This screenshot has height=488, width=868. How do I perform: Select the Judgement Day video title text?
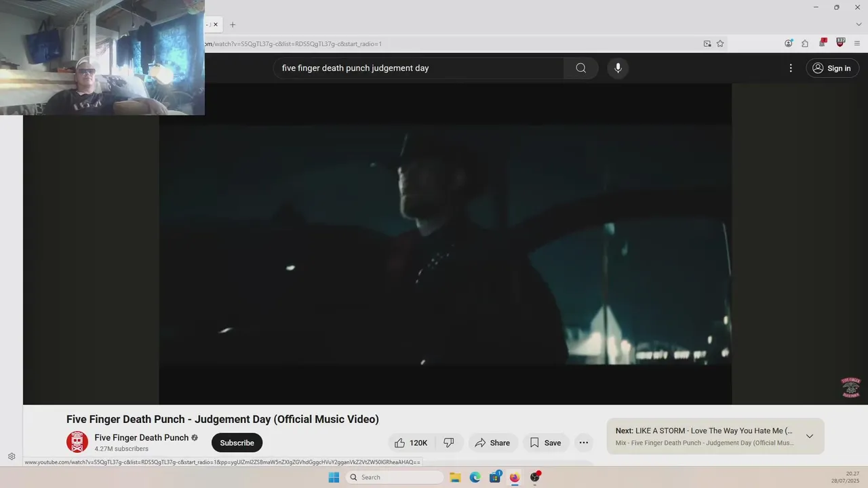click(x=222, y=420)
